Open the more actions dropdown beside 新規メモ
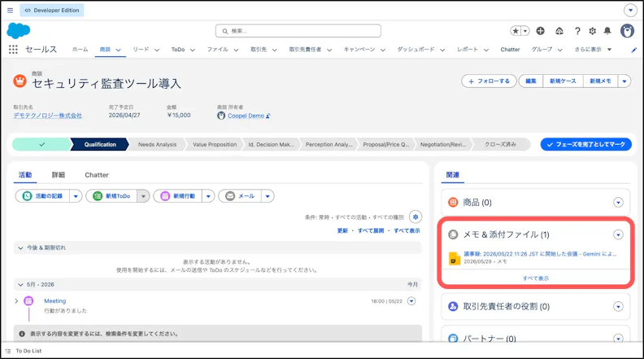Image resolution: width=644 pixels, height=359 pixels. pos(624,81)
